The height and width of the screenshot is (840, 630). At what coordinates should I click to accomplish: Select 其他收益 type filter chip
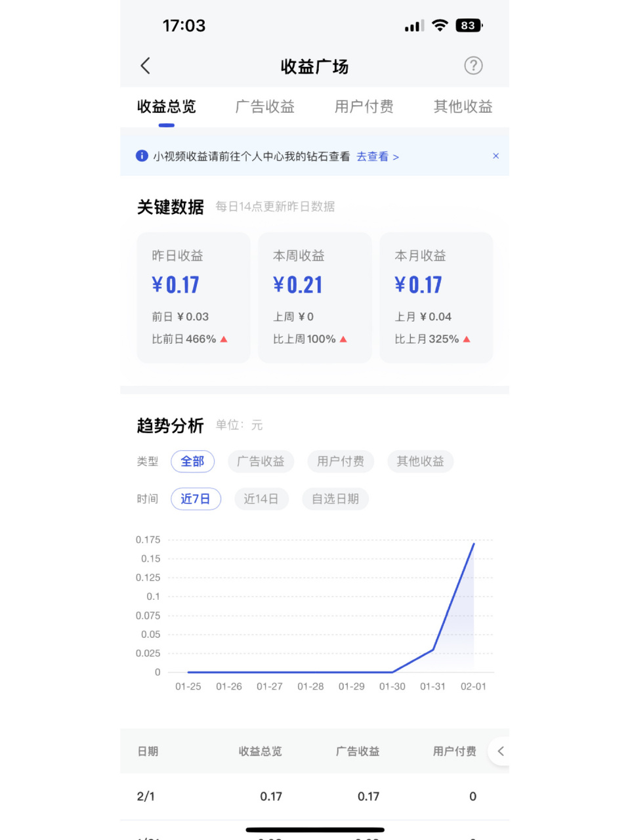pos(421,461)
